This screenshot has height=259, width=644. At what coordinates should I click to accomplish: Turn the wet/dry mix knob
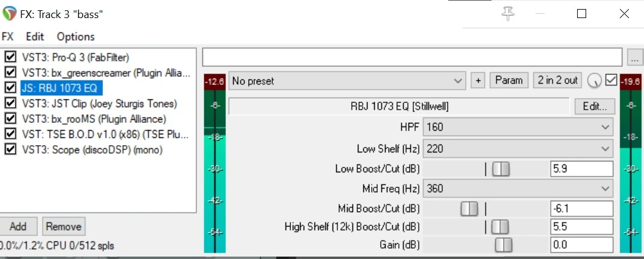point(593,81)
